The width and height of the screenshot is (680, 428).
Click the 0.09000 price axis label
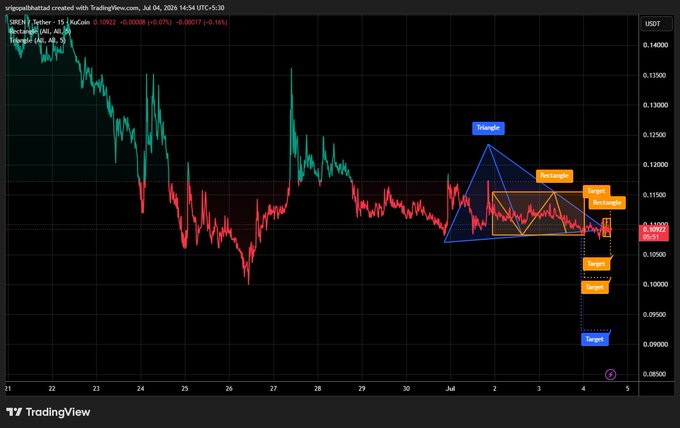click(x=655, y=344)
